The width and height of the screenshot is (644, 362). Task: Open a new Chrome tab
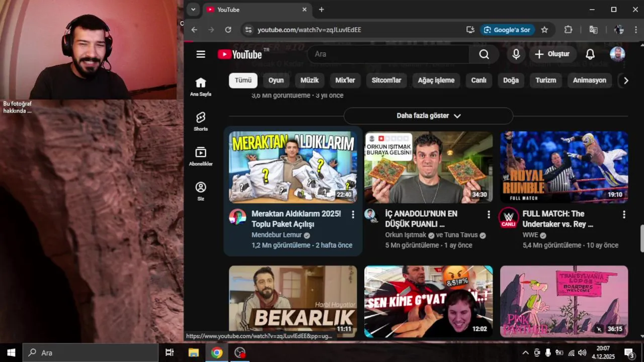point(321,10)
